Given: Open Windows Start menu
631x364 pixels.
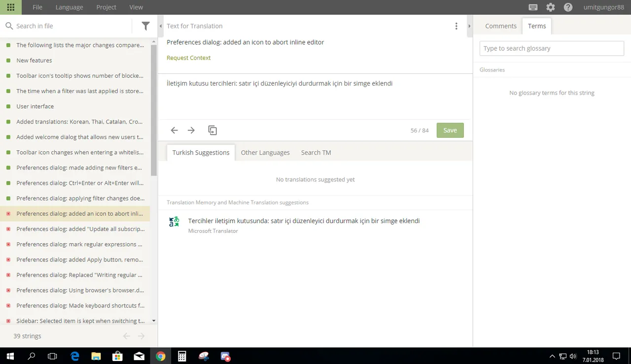Looking at the screenshot, I should (10, 356).
